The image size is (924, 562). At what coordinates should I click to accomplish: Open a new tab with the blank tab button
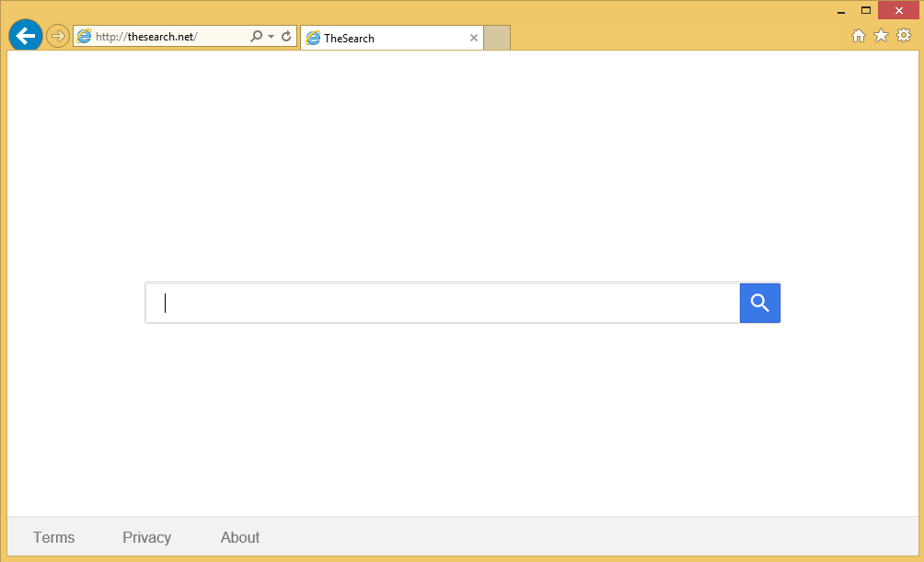497,38
